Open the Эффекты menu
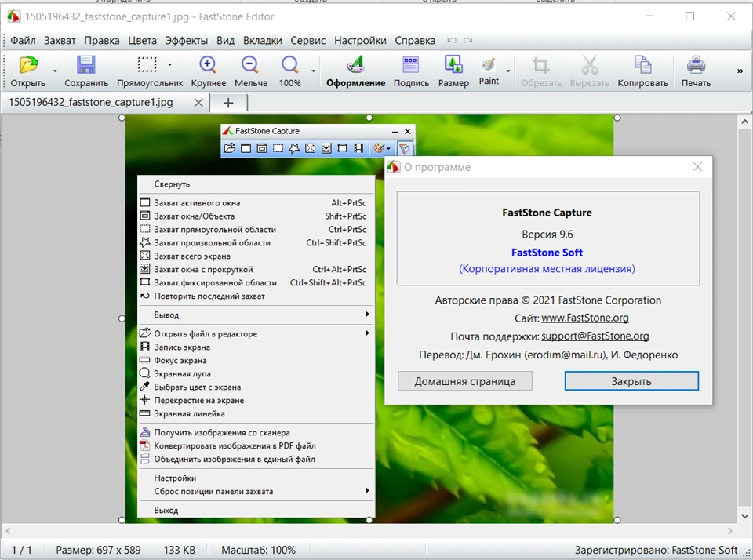The width and height of the screenshot is (753, 560). (x=187, y=40)
